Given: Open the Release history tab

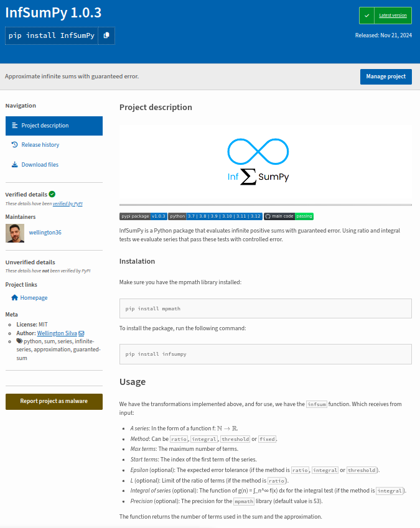Looking at the screenshot, I should [x=40, y=145].
